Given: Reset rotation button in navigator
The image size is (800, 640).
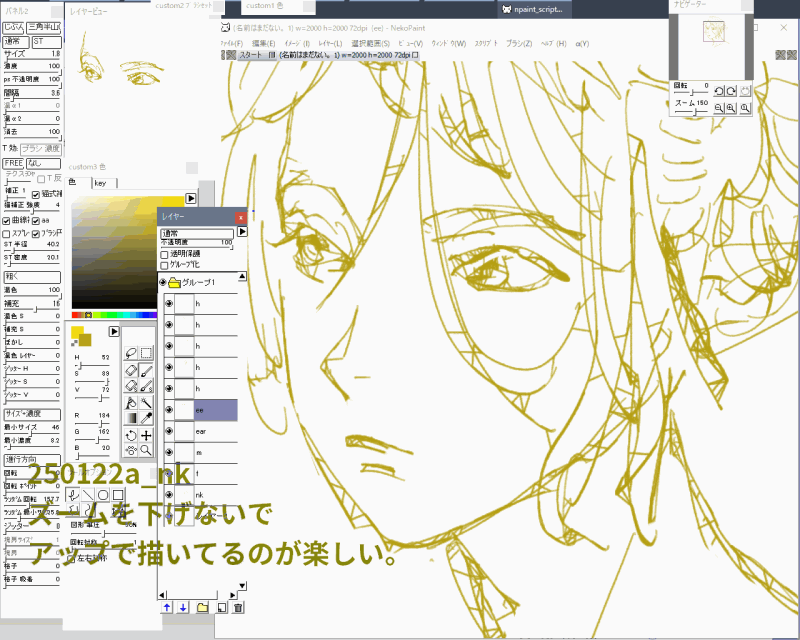Looking at the screenshot, I should pos(745,91).
